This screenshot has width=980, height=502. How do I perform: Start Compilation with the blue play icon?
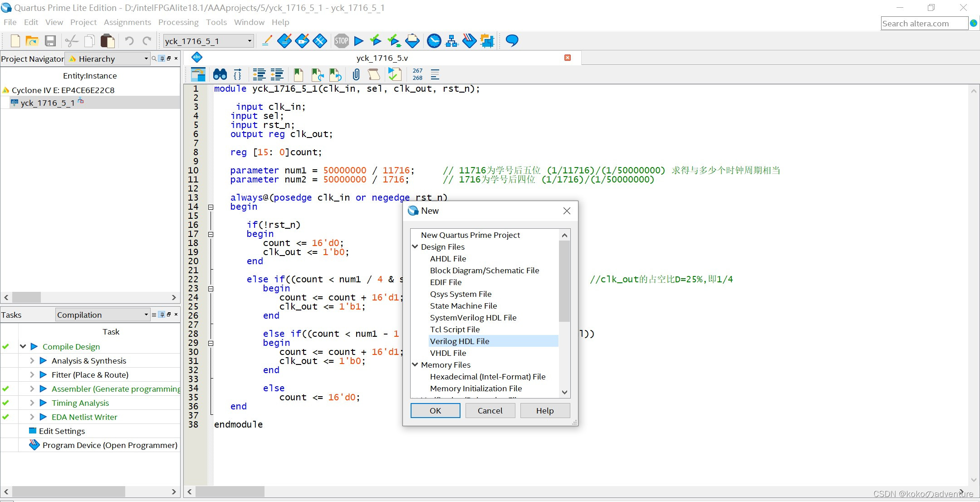pos(358,41)
